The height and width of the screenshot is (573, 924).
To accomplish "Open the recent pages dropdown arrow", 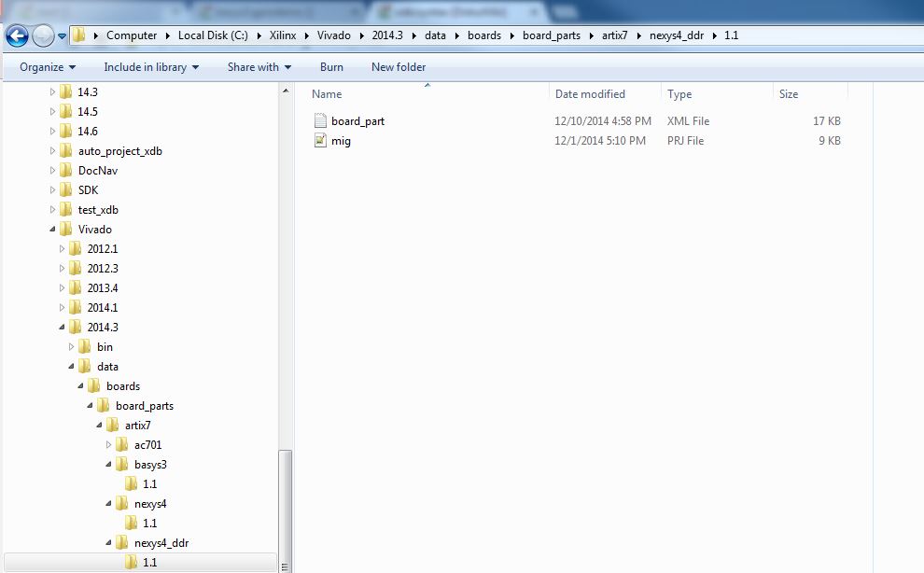I will point(62,36).
